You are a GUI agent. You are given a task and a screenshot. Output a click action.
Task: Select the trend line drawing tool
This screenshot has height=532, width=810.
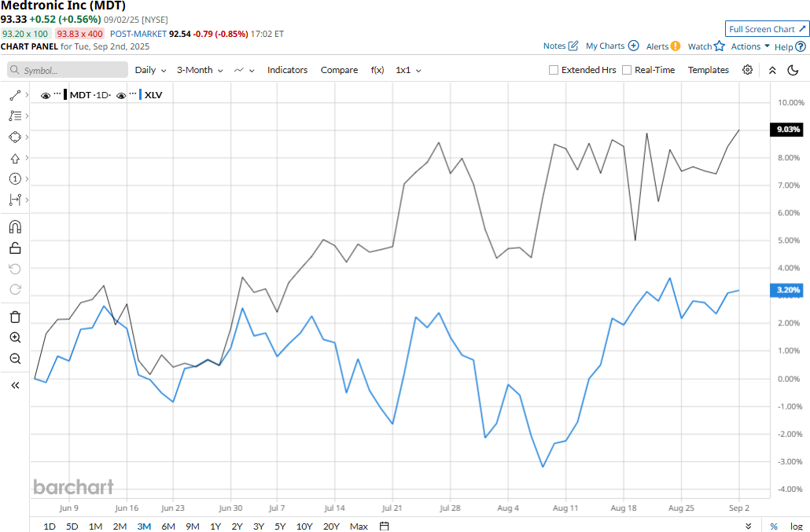(15, 95)
